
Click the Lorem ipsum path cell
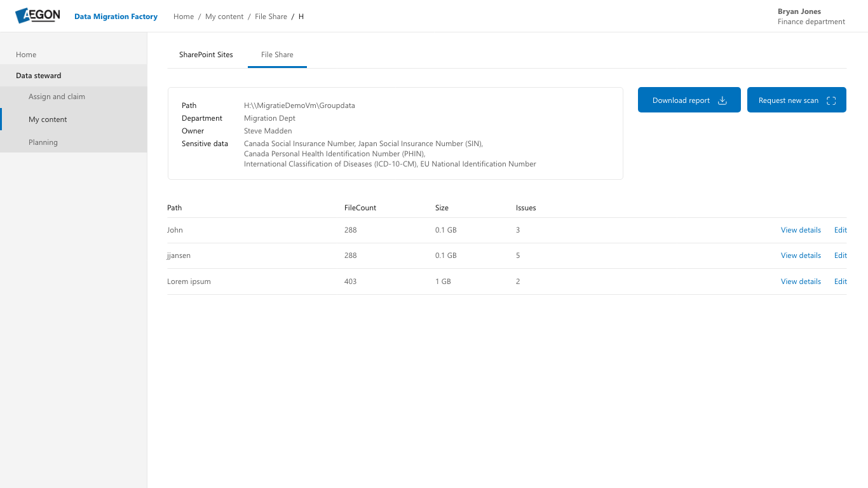(189, 281)
